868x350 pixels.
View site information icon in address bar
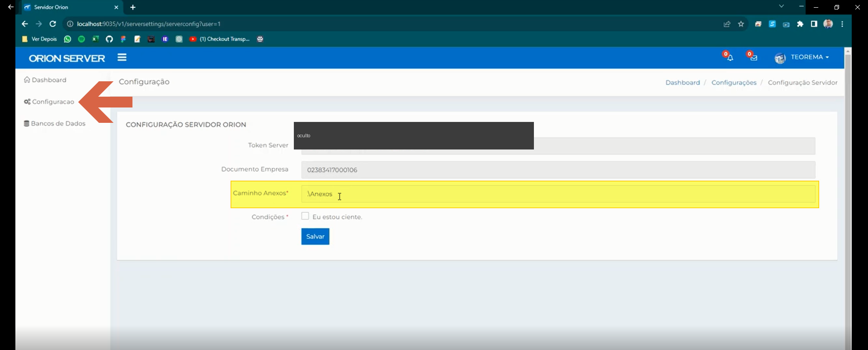point(70,24)
